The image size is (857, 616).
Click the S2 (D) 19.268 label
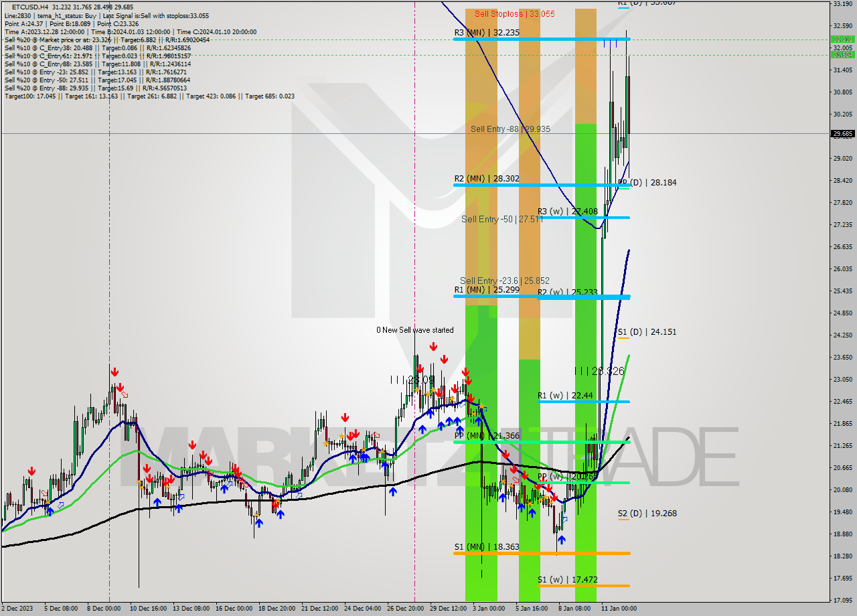[x=647, y=514]
